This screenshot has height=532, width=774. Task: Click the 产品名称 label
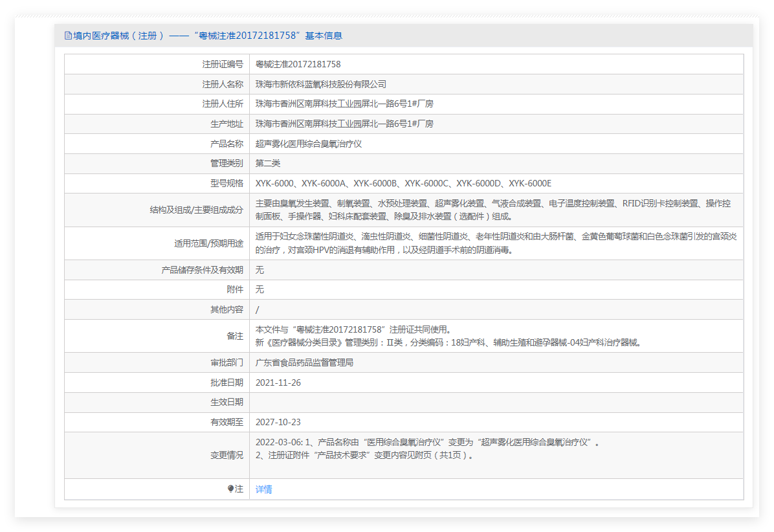click(227, 144)
